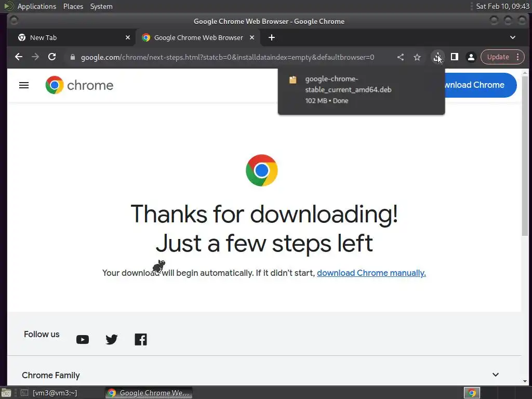The image size is (532, 399).
Task: Close the Google Chrome Web Browser tab
Action: click(x=252, y=37)
